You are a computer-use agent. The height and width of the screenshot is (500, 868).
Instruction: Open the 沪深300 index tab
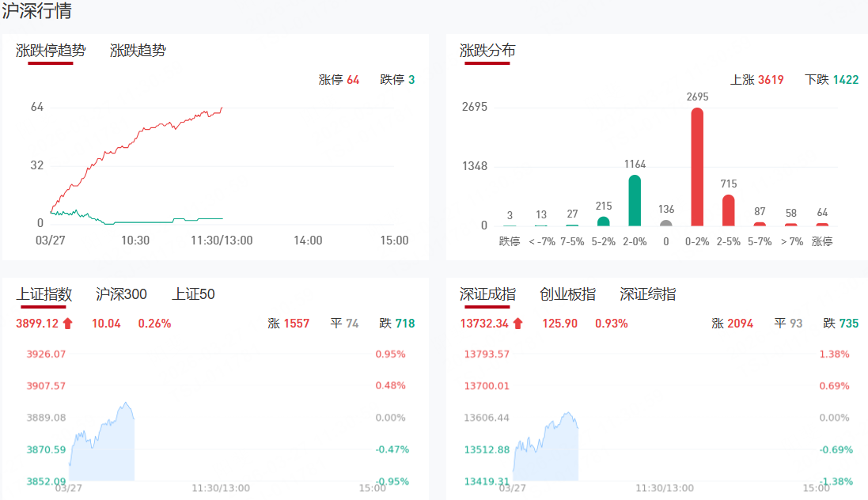point(121,294)
